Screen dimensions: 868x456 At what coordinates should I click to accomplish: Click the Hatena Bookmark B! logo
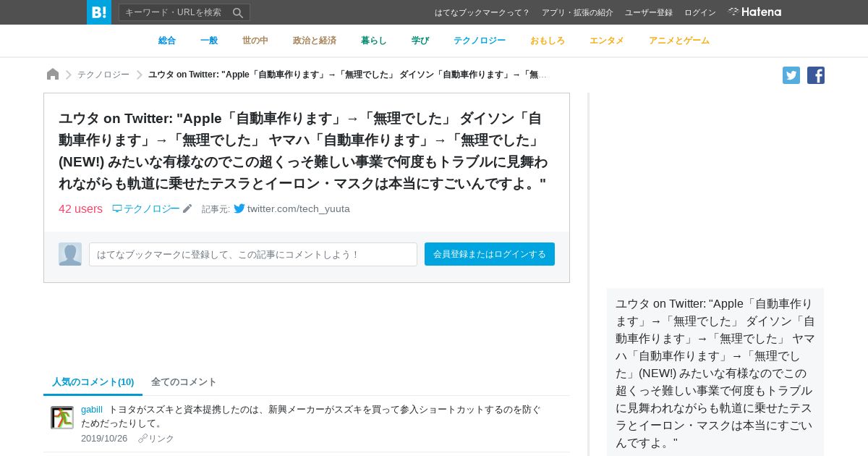coord(99,12)
